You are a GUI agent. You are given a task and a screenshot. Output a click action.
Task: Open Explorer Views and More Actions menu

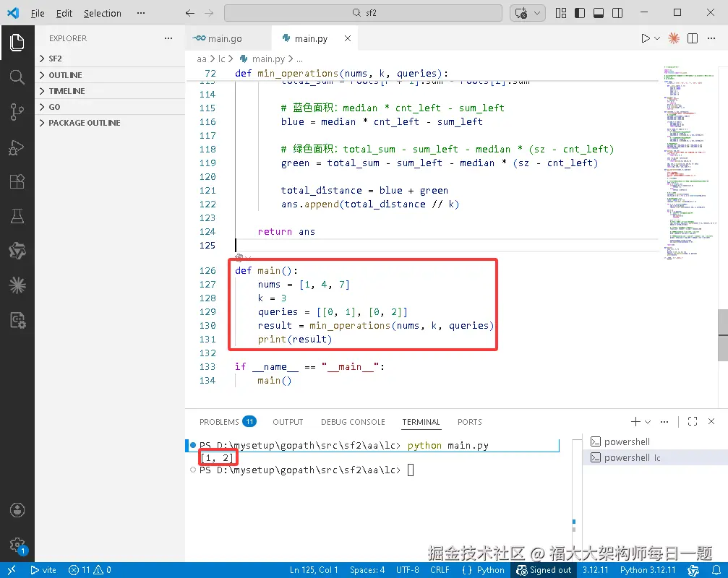coord(168,38)
